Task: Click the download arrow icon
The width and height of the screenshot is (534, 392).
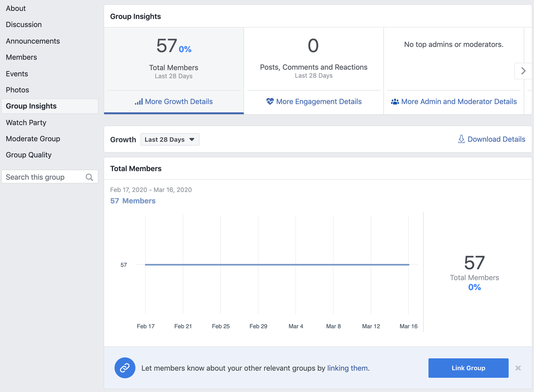Action: 461,139
